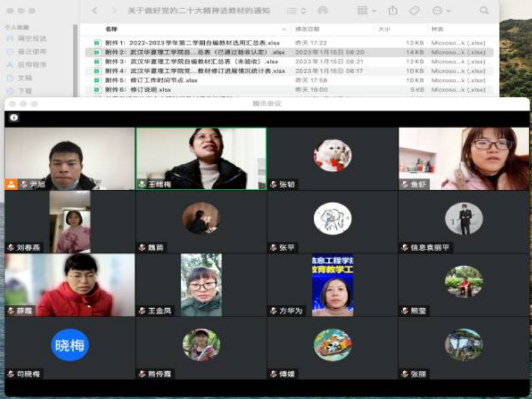Click the microphone icon beside 王绪梅

point(142,184)
